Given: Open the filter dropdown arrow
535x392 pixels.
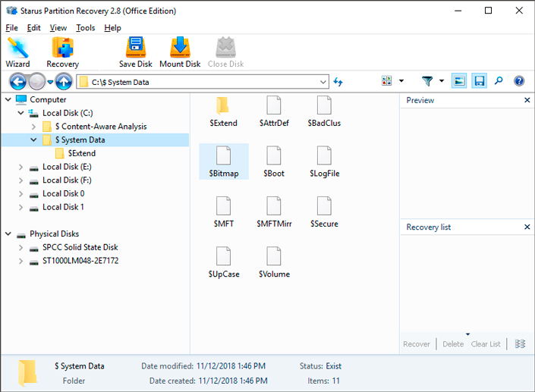Looking at the screenshot, I should (x=442, y=81).
